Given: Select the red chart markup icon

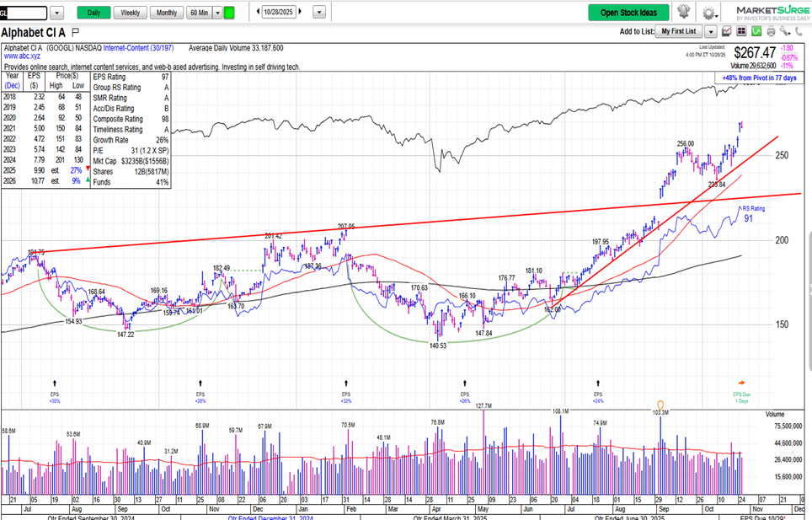Looking at the screenshot, I should click(x=727, y=31).
